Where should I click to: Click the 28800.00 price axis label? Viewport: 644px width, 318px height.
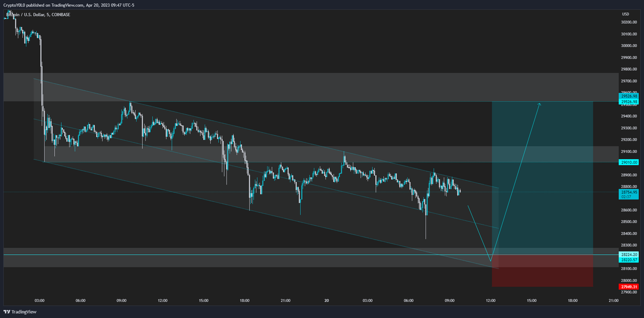point(629,187)
